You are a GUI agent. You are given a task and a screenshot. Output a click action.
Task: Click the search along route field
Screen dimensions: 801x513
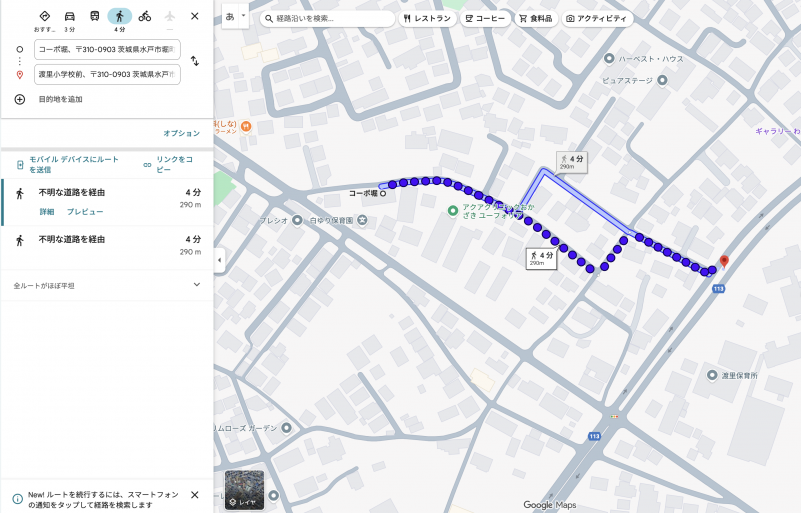[x=328, y=19]
